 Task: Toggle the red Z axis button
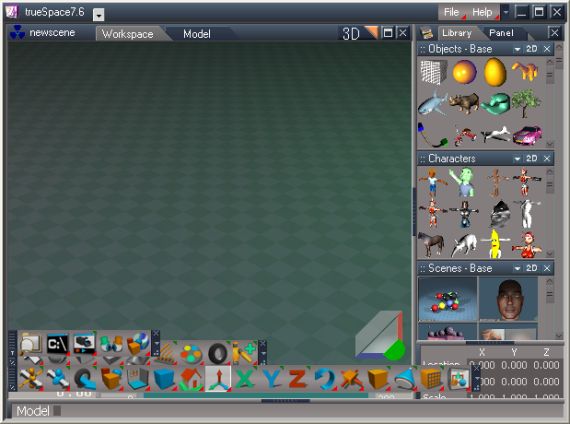pyautogui.click(x=297, y=379)
